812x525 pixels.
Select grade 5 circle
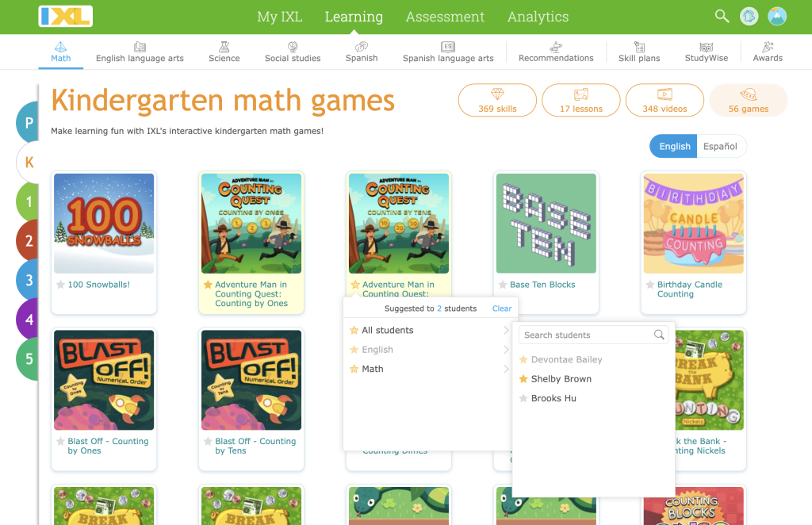click(x=29, y=358)
